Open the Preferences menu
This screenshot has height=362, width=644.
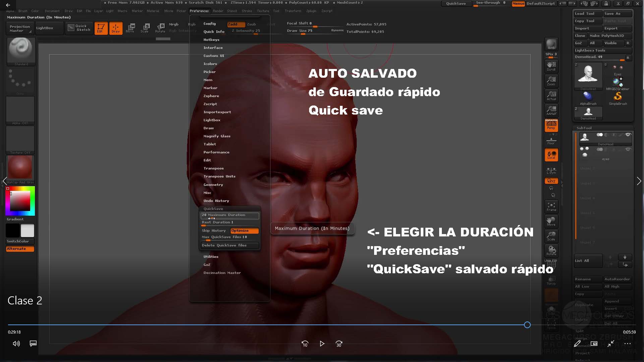pyautogui.click(x=199, y=11)
